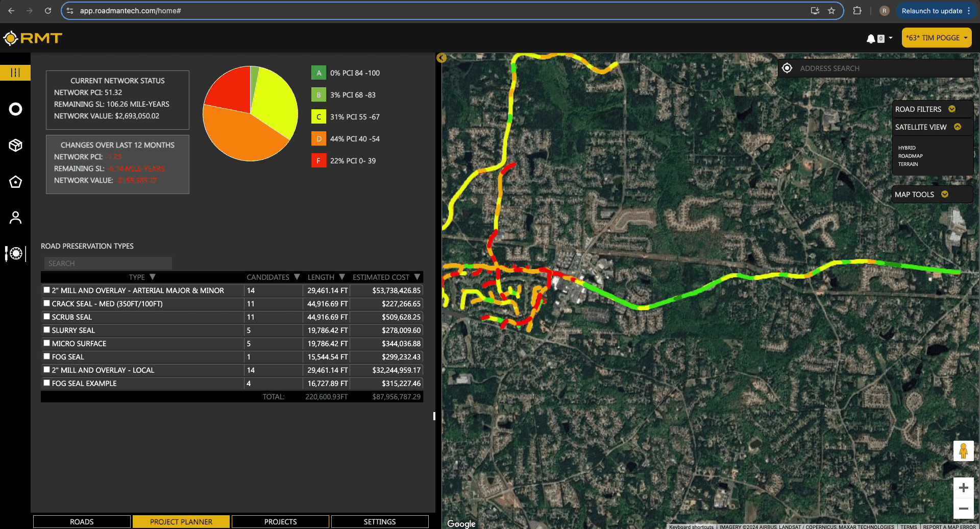This screenshot has height=529, width=980.
Task: Click the pentagon sidebar icon
Action: (x=15, y=182)
